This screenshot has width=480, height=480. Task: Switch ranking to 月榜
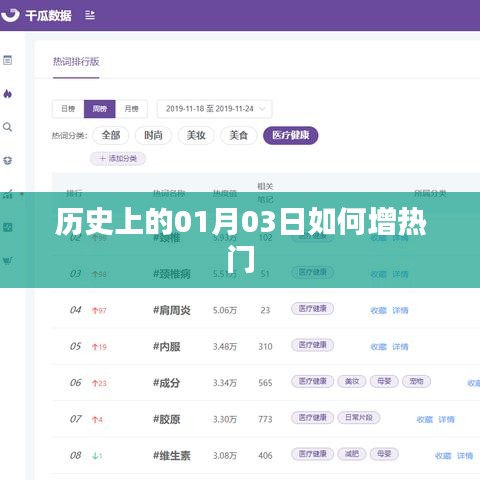(x=131, y=109)
